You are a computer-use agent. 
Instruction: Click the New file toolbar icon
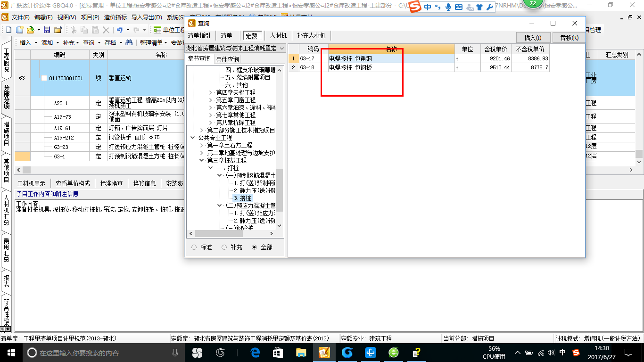tap(8, 30)
